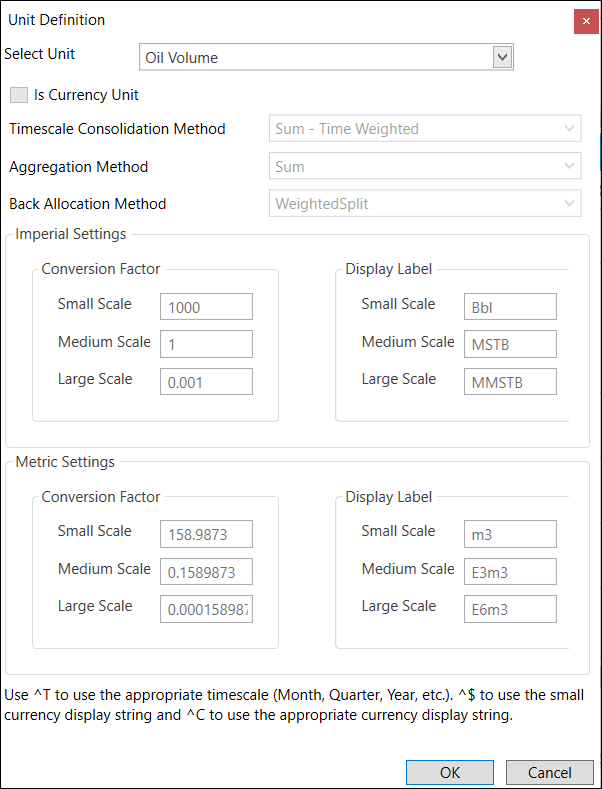Click the Bbl display label field
The image size is (602, 789).
point(510,307)
